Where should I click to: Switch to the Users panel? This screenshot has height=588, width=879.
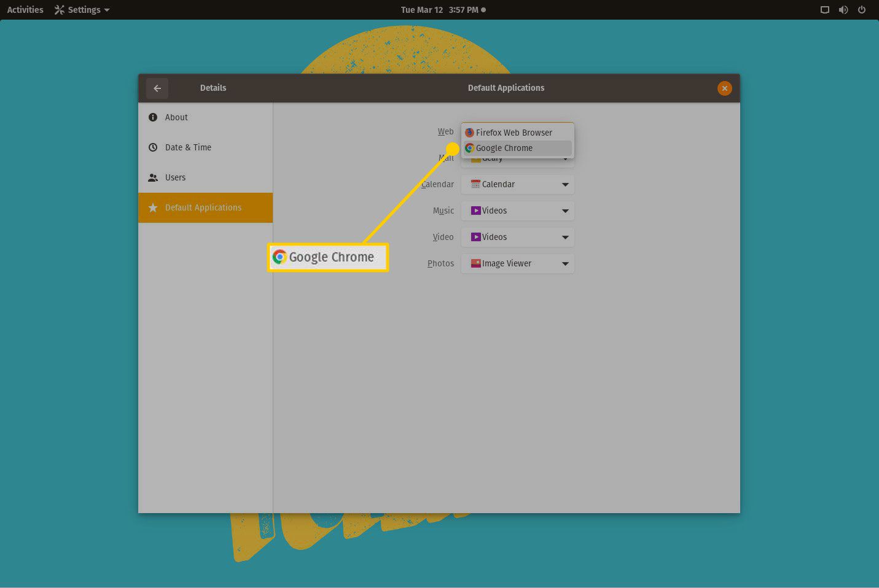(205, 177)
